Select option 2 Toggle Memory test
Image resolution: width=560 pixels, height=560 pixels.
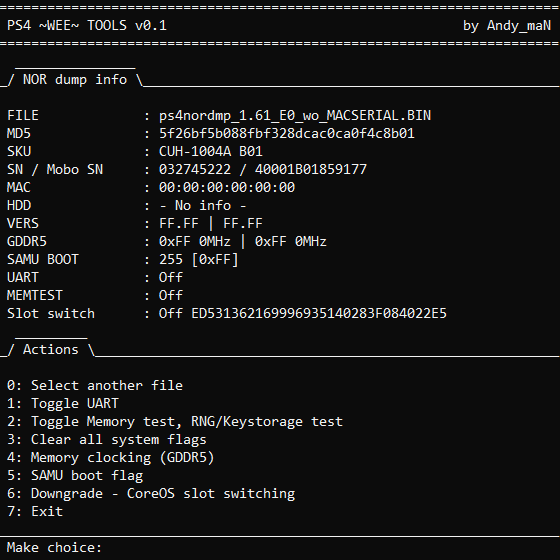pos(175,422)
